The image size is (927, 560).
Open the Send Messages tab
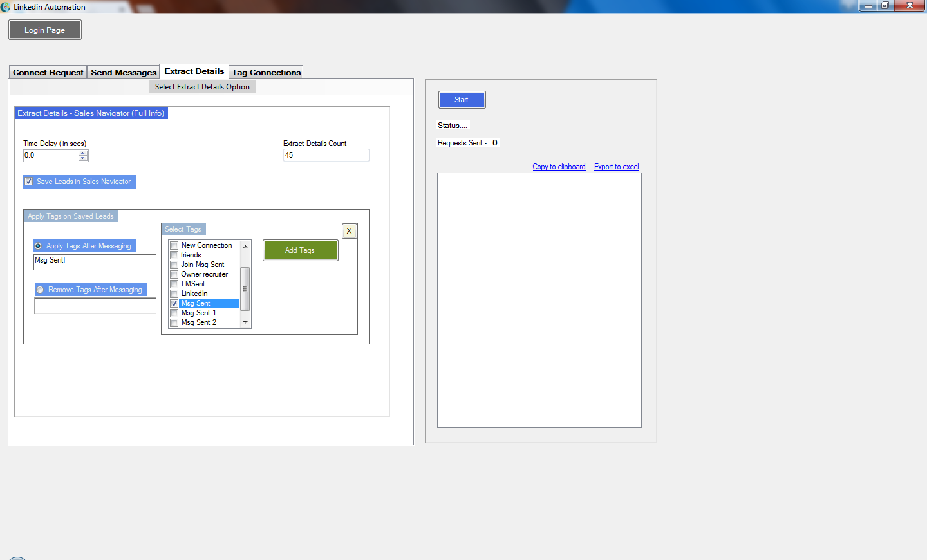tap(124, 73)
